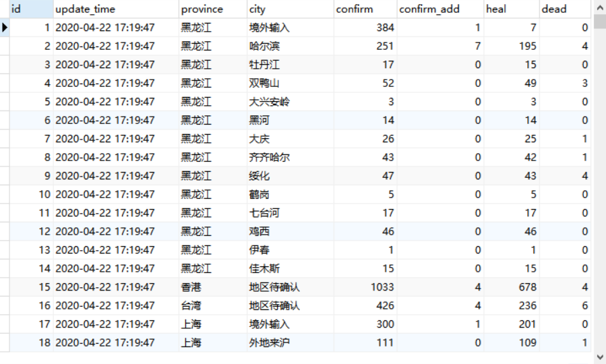Select the dead value 3 for 双鸭山
This screenshot has height=364, width=606.
point(584,83)
